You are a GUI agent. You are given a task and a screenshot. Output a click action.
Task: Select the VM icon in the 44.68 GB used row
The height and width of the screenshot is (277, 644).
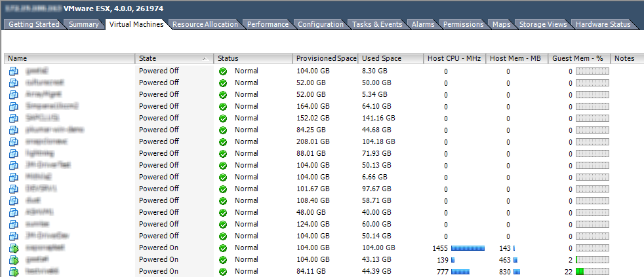pyautogui.click(x=14, y=130)
